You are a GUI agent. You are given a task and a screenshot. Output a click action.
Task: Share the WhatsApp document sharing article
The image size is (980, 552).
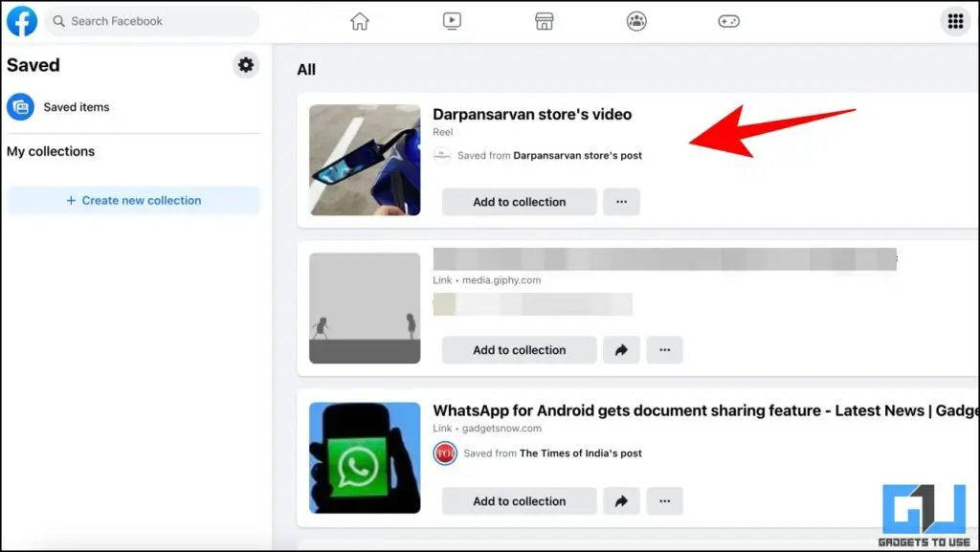[x=621, y=500]
